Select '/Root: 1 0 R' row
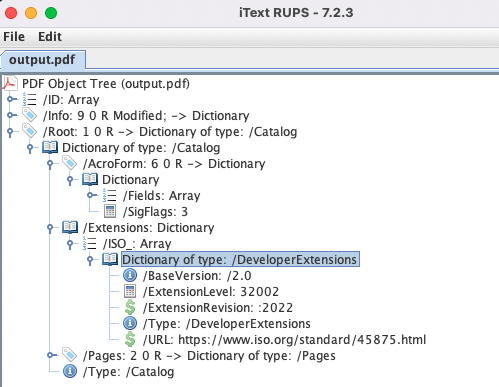Viewport: 499px width, 387px height. coord(170,132)
